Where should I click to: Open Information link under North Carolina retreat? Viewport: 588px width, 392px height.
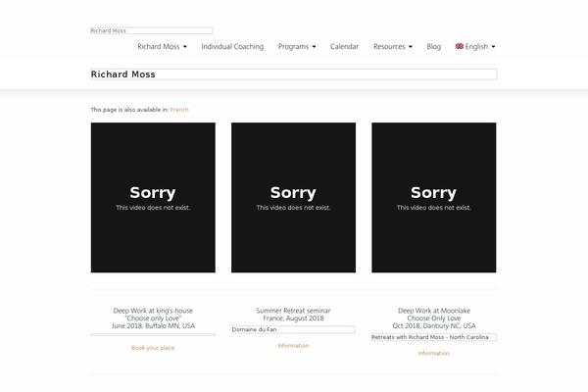(x=433, y=353)
